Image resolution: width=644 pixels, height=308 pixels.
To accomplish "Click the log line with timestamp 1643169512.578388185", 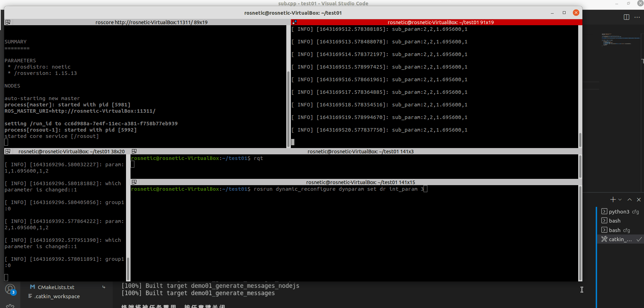I will (x=379, y=29).
